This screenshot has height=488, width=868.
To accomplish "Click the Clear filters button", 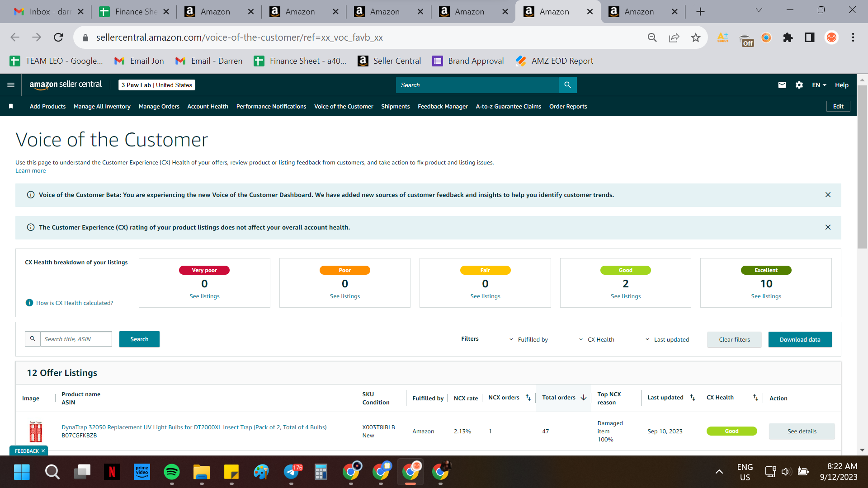I will click(x=734, y=339).
